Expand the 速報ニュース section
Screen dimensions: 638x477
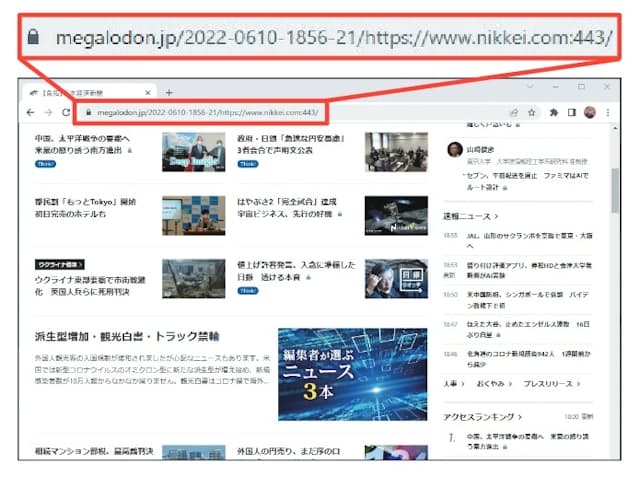470,217
